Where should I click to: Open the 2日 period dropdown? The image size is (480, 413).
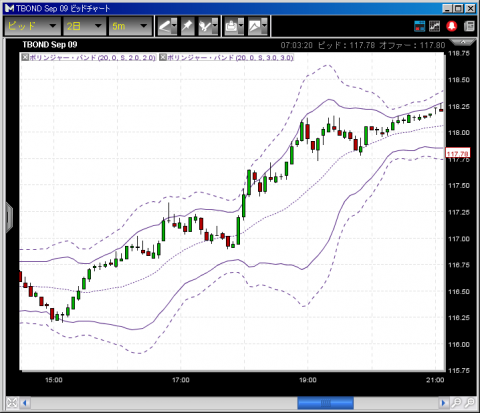click(x=84, y=26)
